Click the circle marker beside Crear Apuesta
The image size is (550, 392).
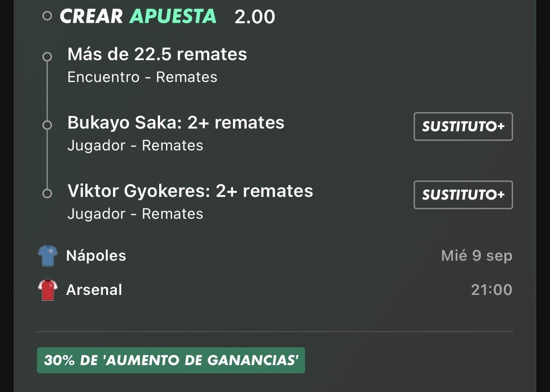tap(47, 16)
